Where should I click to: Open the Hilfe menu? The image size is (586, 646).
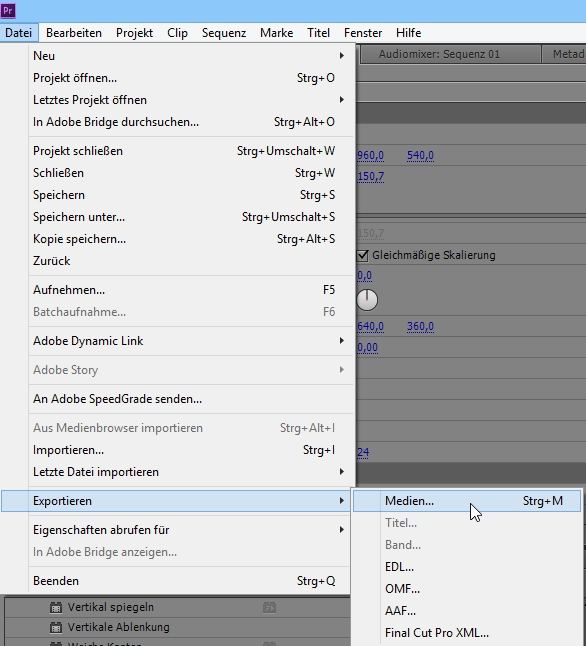coord(408,33)
